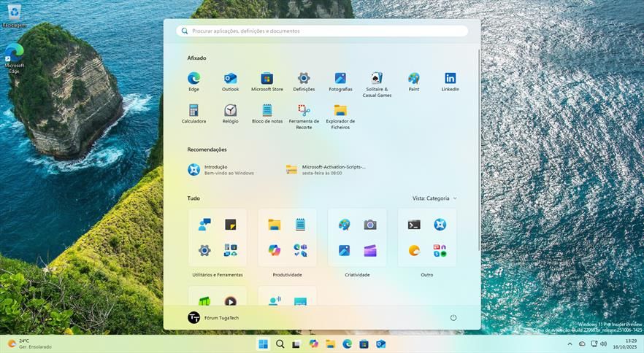The image size is (644, 353).
Task: Click the Start menu vertical scrollbar
Action: [x=478, y=150]
